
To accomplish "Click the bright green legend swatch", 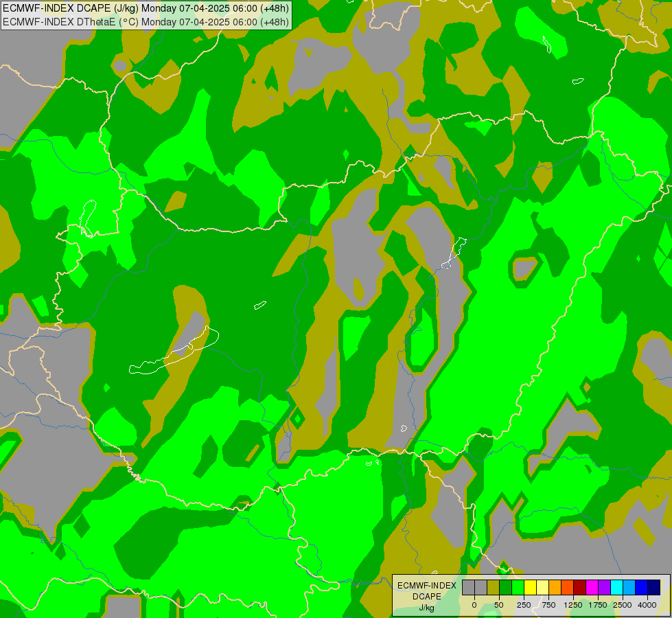I will [518, 588].
